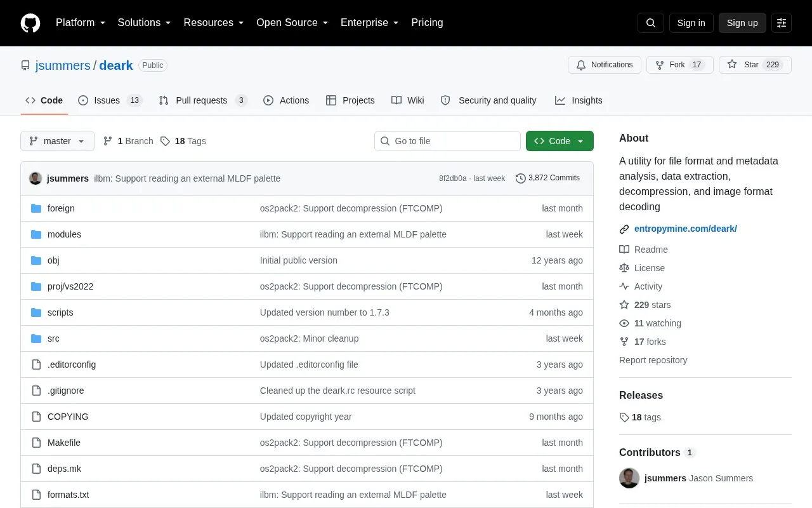Switch to the Pull requests tab
Image resolution: width=812 pixels, height=508 pixels.
202,100
